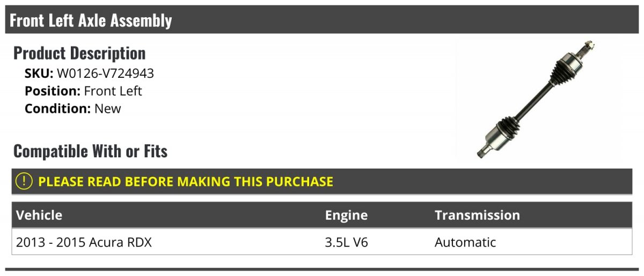
Task: Click the bold Condition label
Action: click(x=58, y=108)
